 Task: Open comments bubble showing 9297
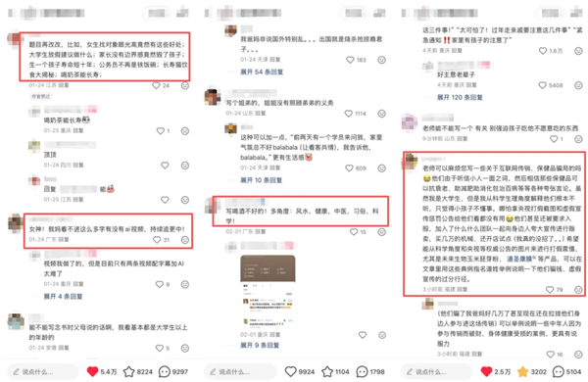[165, 371]
